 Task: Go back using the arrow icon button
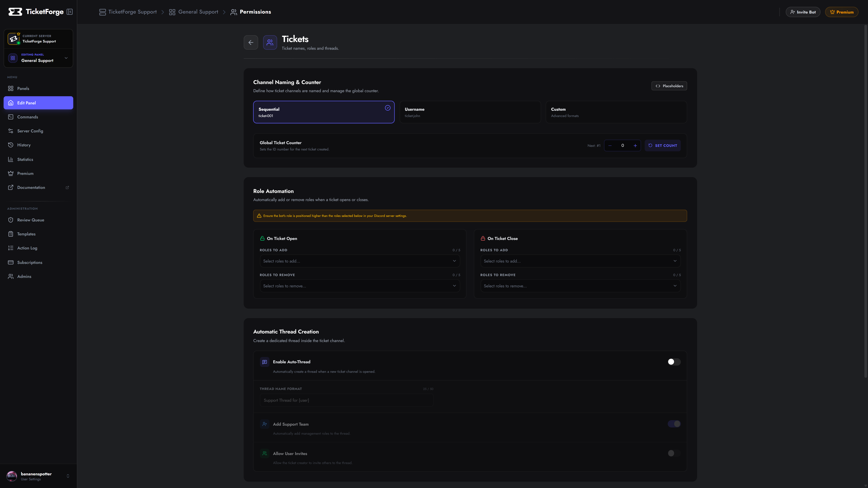pyautogui.click(x=251, y=42)
